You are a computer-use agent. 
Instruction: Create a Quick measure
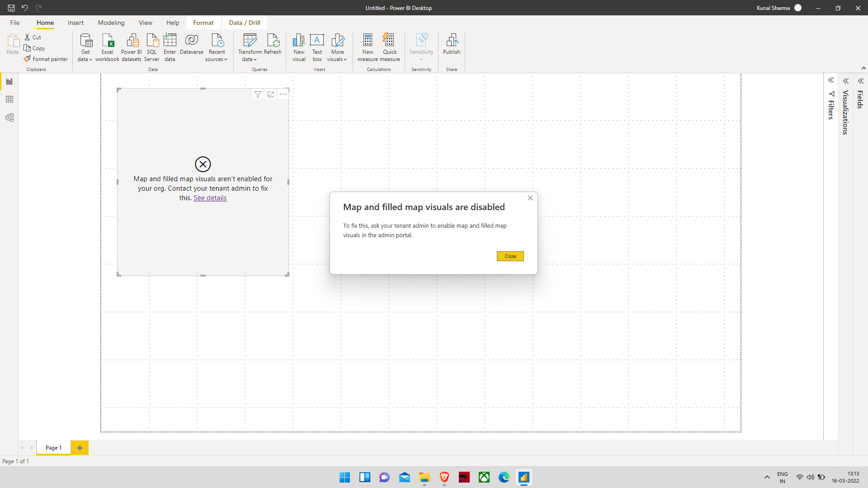point(390,47)
